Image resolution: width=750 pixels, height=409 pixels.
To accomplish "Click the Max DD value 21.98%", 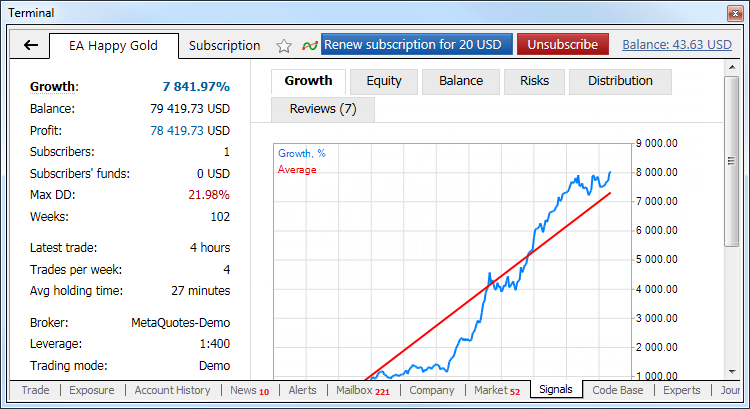I will (209, 195).
